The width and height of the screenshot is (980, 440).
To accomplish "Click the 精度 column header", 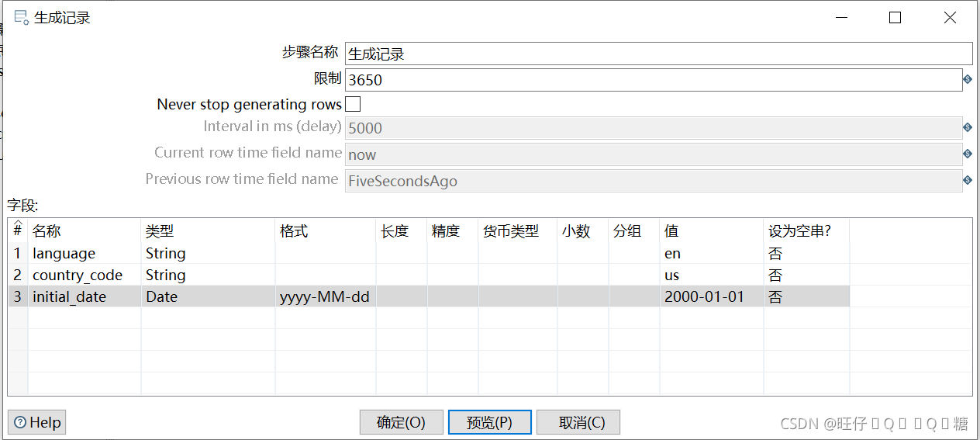I will 453,231.
